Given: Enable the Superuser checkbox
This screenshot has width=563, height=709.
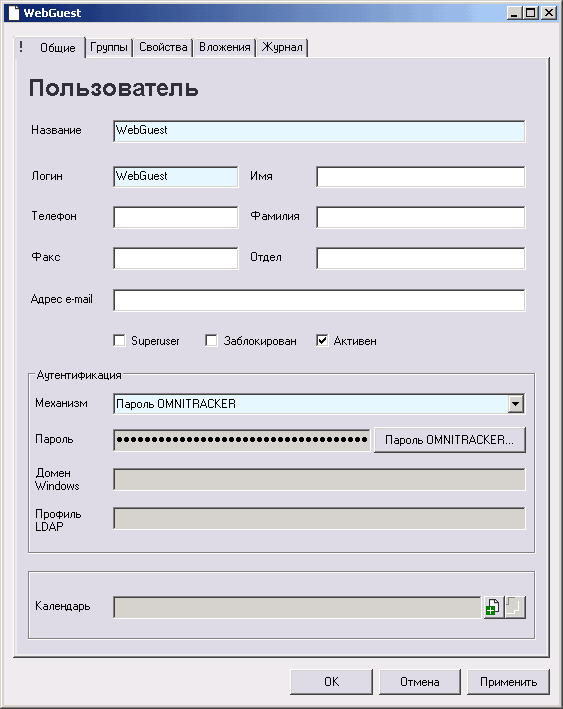Looking at the screenshot, I should (119, 340).
